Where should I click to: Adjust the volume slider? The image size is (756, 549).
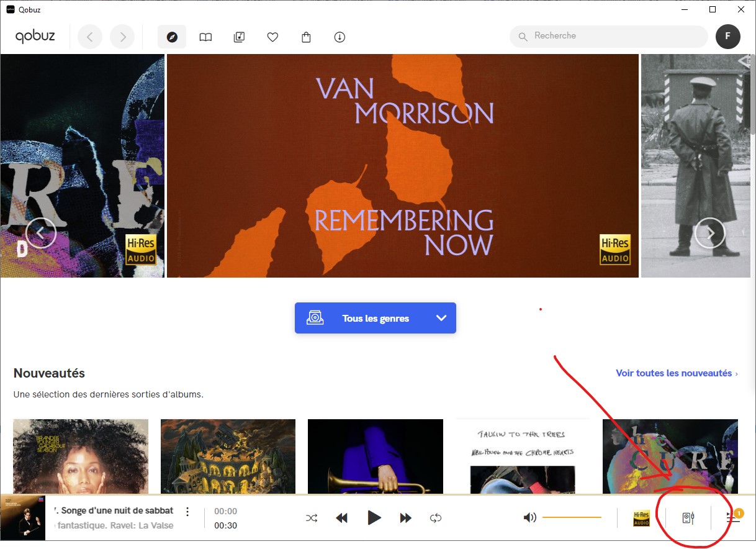(572, 517)
